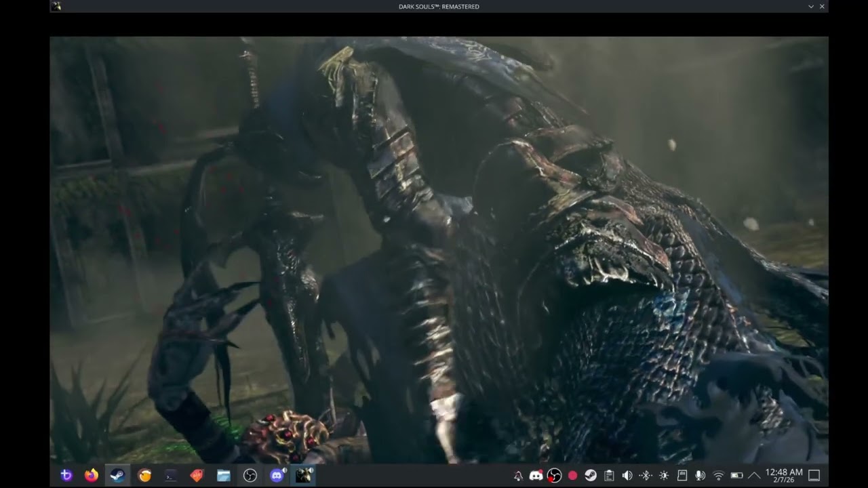Open the clipboard tray icon
868x488 pixels.
[x=609, y=476]
